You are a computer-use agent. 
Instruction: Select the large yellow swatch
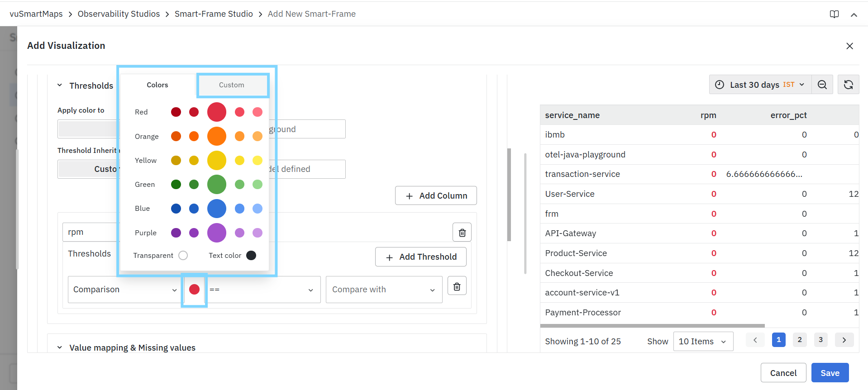pyautogui.click(x=217, y=160)
